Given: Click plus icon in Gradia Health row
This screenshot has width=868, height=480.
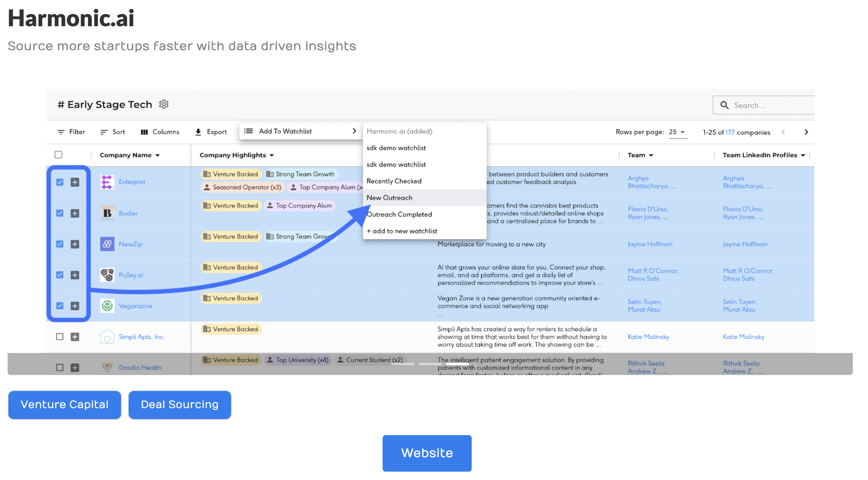Looking at the screenshot, I should click(75, 367).
